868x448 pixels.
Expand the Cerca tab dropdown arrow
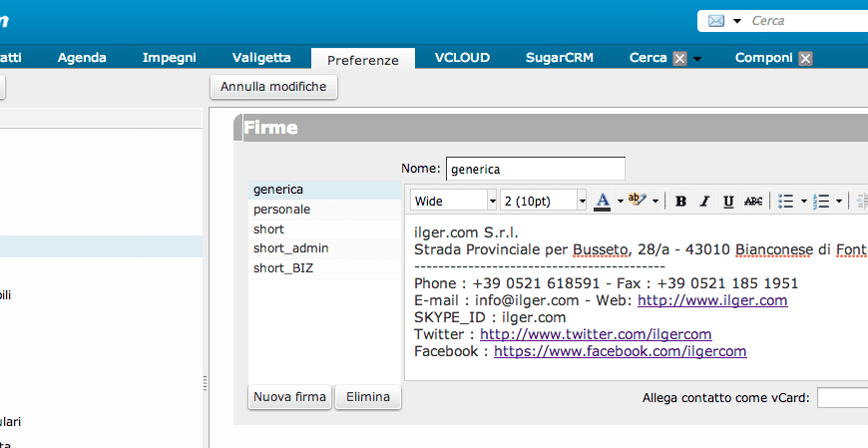tap(697, 59)
